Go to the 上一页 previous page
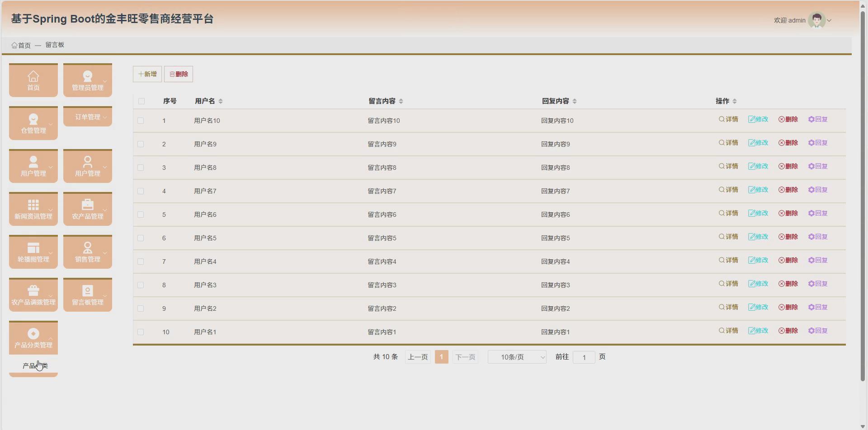The height and width of the screenshot is (430, 868). (x=418, y=357)
